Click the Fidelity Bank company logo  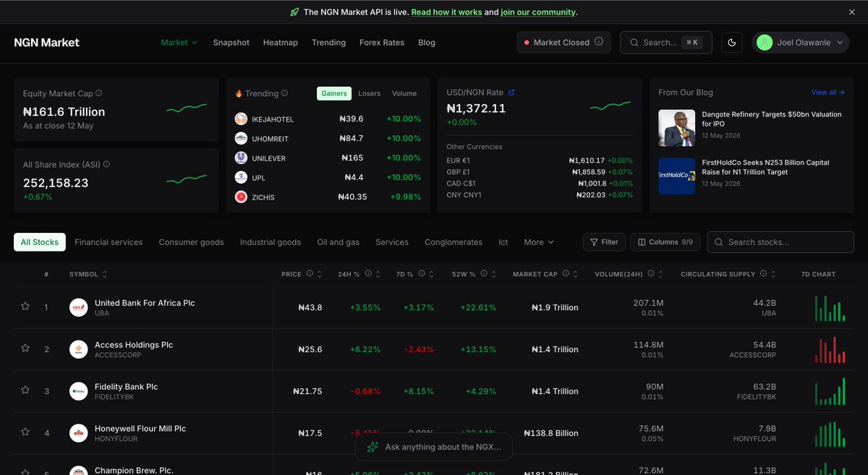pyautogui.click(x=78, y=391)
